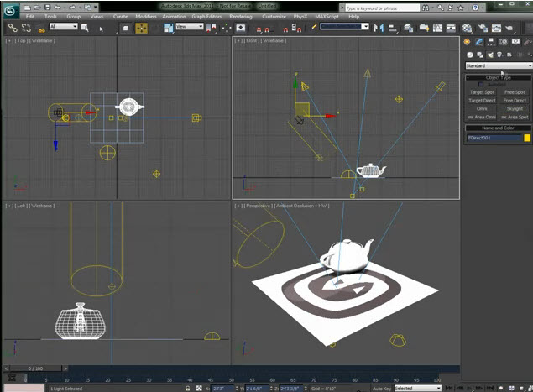Screen dimensions: 533x392
Task: Open the Rendering menu
Action: pyautogui.click(x=241, y=16)
